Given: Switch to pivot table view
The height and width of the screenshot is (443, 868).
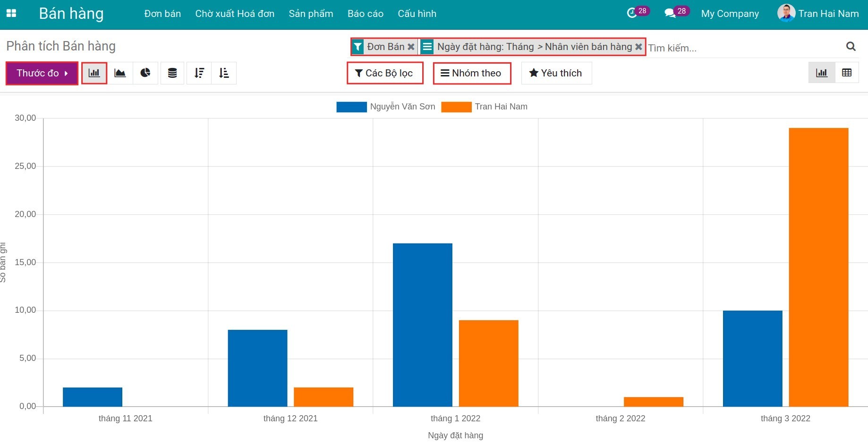Looking at the screenshot, I should [847, 73].
